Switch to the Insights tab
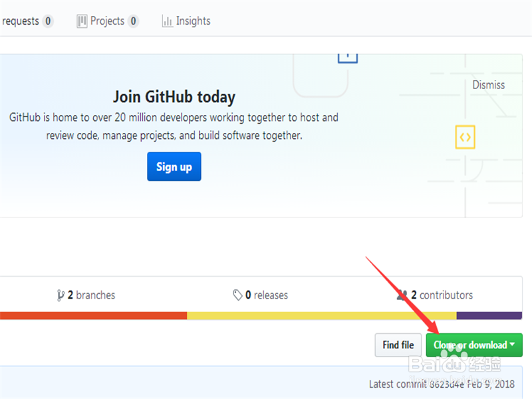This screenshot has height=399, width=532. [193, 21]
